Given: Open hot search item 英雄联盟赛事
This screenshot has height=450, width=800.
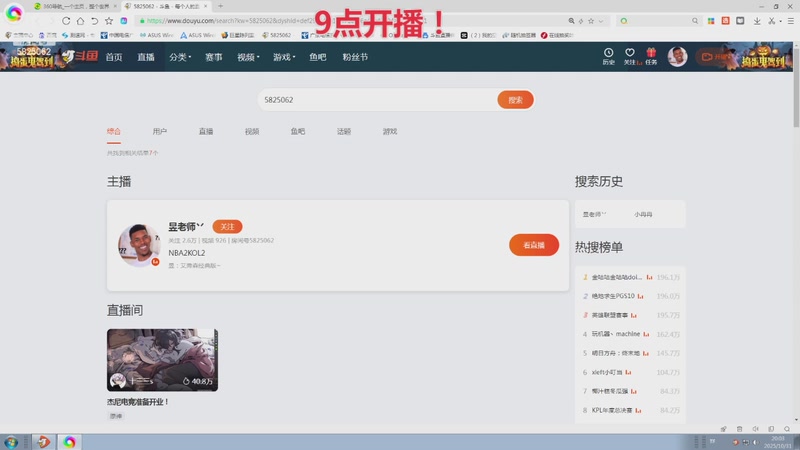Looking at the screenshot, I should point(610,315).
